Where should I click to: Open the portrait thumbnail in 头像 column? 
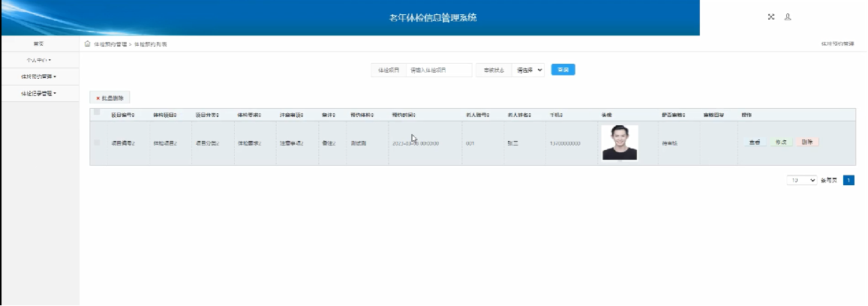click(x=620, y=142)
